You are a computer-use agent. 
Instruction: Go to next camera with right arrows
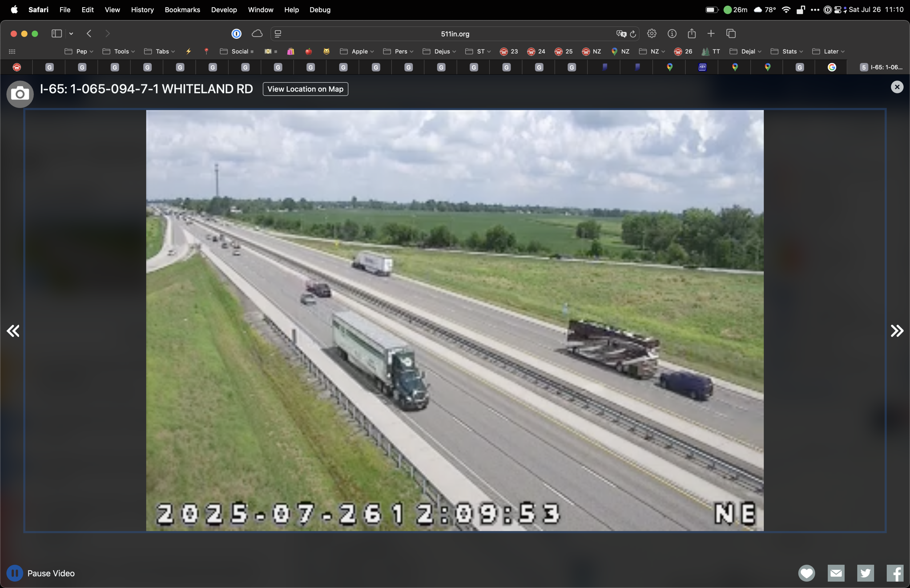897,330
